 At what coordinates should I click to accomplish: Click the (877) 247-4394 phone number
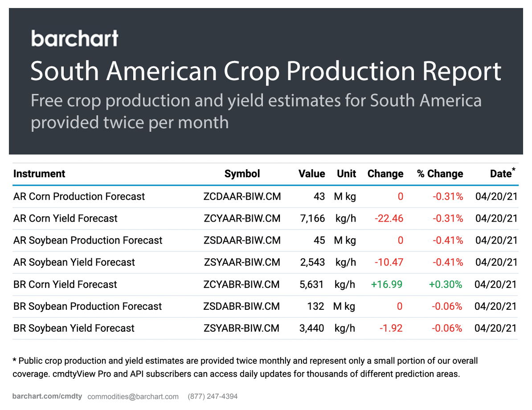point(213,396)
